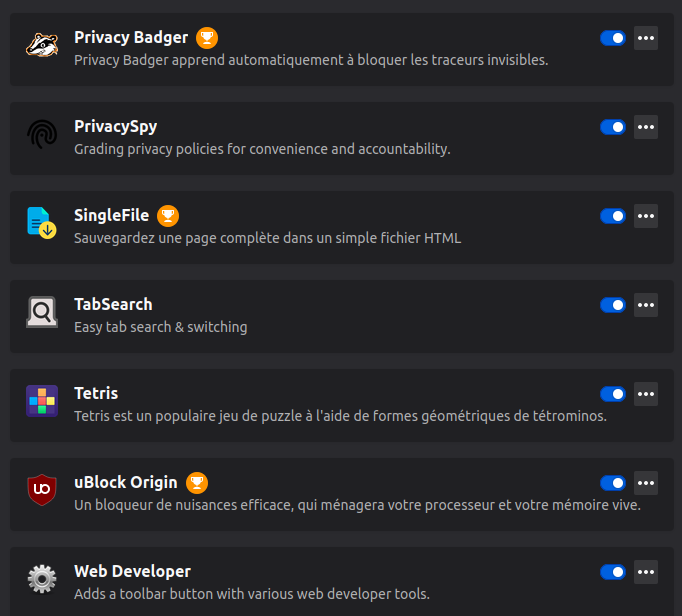682x616 pixels.
Task: Open the three-dot menu for SingleFile
Action: click(646, 216)
